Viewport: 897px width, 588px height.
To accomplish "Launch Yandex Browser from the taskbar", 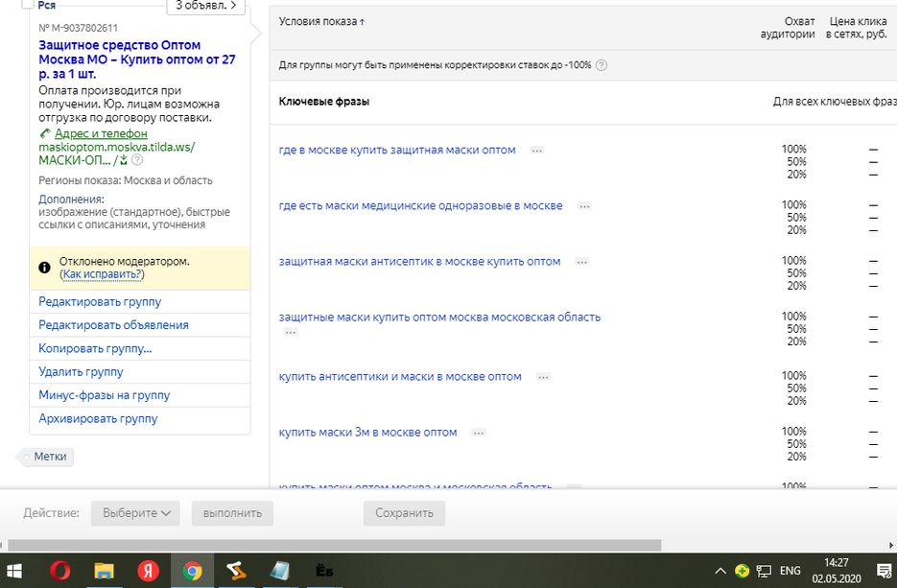I will click(149, 571).
